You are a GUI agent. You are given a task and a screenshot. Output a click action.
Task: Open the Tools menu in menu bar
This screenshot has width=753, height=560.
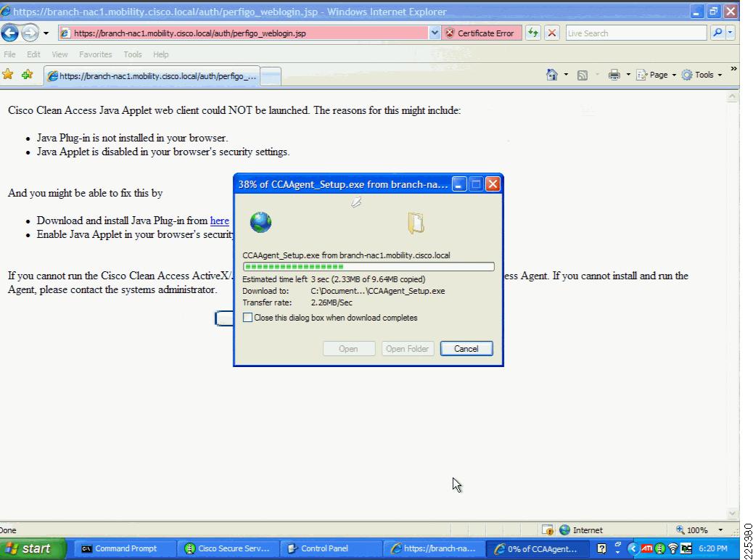[133, 54]
